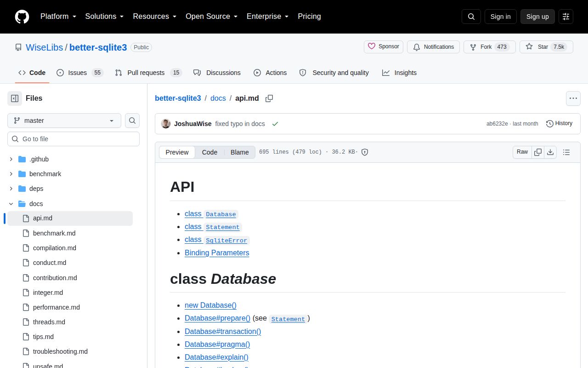Click the repository icon beside WiseLibs
The image size is (588, 368).
point(18,47)
